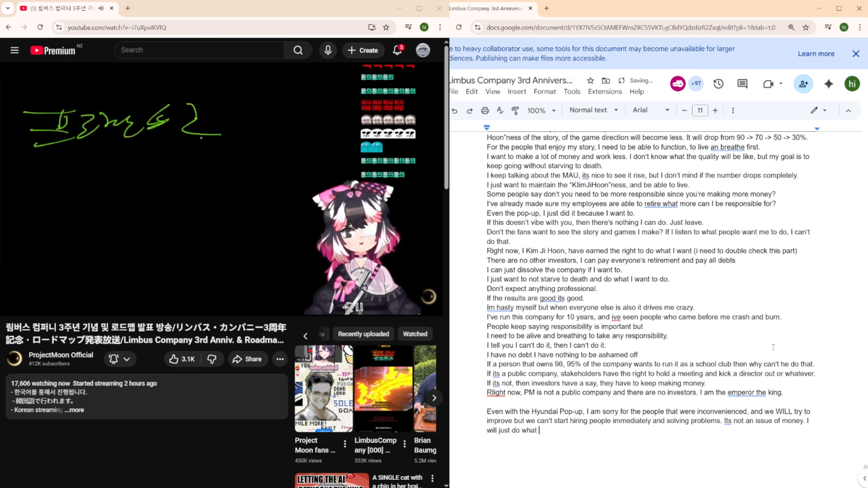868x488 pixels.
Task: Undo last edit in Docs toolbar
Action: click(454, 110)
